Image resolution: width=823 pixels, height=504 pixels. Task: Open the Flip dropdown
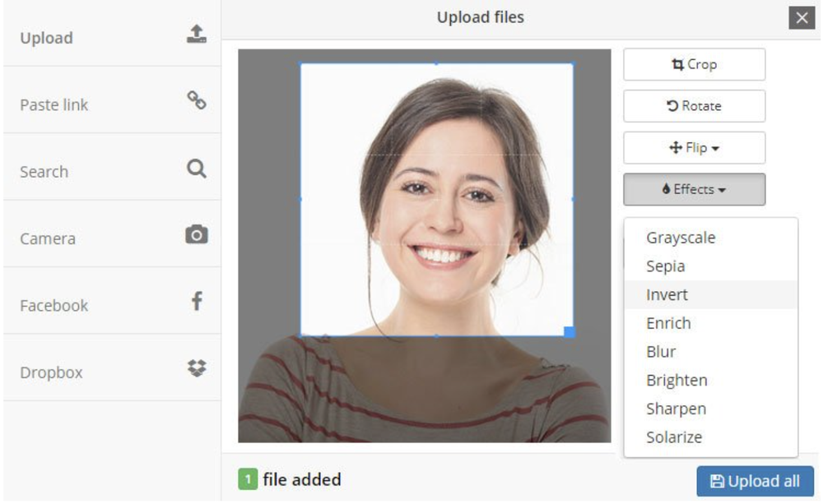(x=694, y=148)
